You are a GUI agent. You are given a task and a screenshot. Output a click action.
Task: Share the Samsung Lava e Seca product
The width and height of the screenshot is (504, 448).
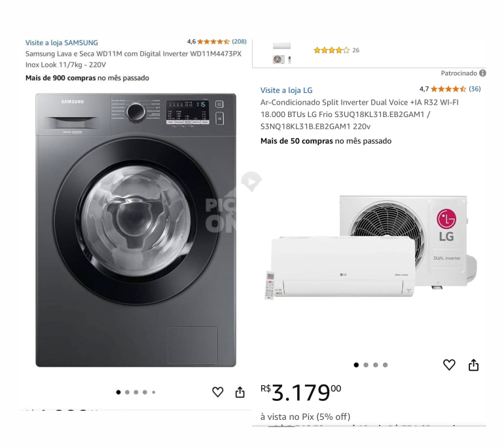[x=240, y=392]
